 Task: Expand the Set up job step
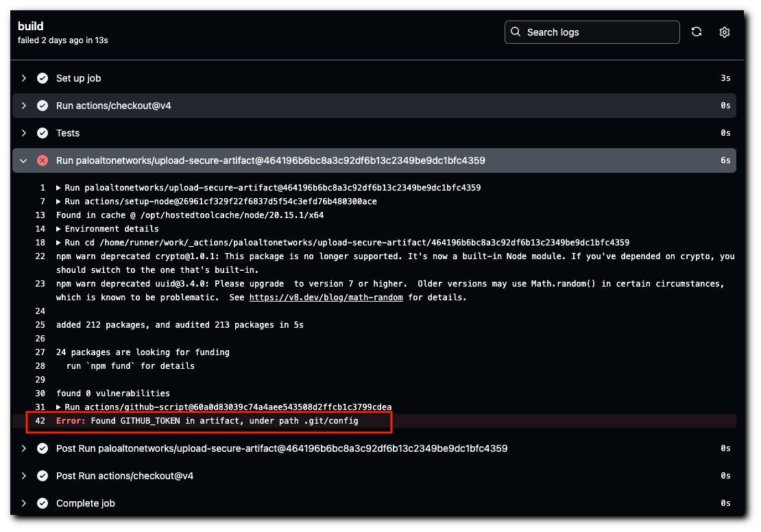click(24, 78)
